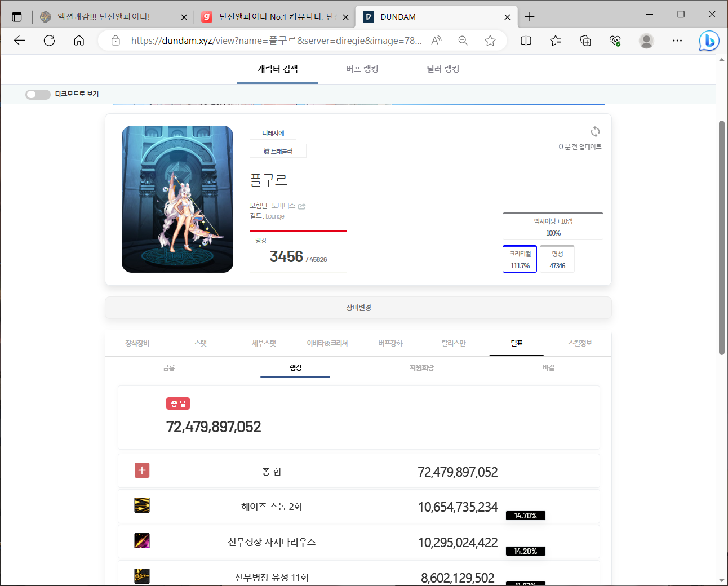The width and height of the screenshot is (728, 586).
Task: Select the 장착장비 tab
Action: tap(137, 343)
